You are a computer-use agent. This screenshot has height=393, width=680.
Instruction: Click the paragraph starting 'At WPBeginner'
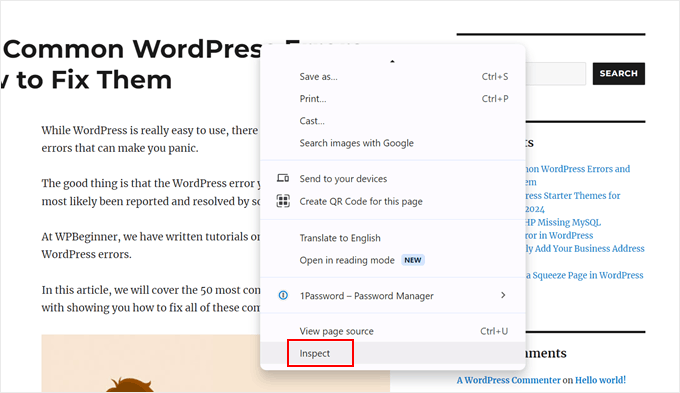point(151,245)
